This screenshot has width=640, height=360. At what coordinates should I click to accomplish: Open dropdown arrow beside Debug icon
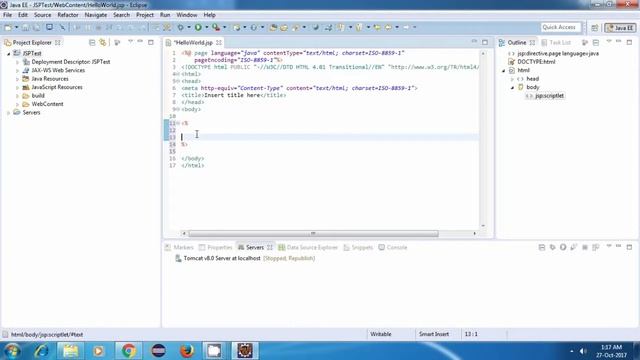coord(189,27)
